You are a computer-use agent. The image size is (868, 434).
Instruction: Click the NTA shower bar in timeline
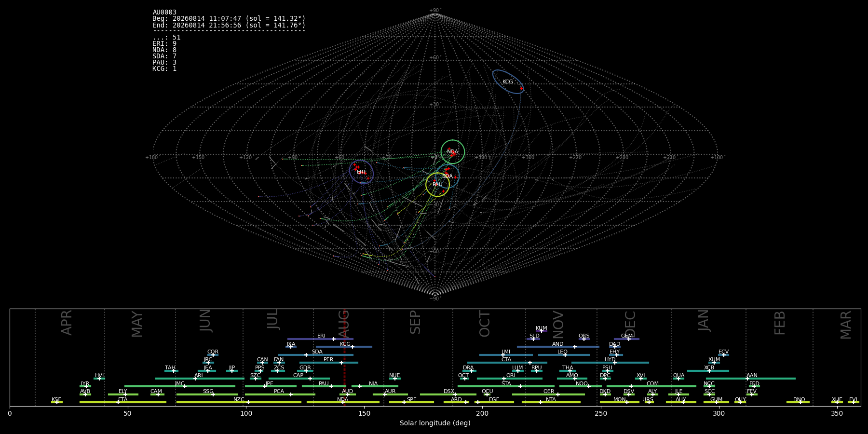point(551,402)
